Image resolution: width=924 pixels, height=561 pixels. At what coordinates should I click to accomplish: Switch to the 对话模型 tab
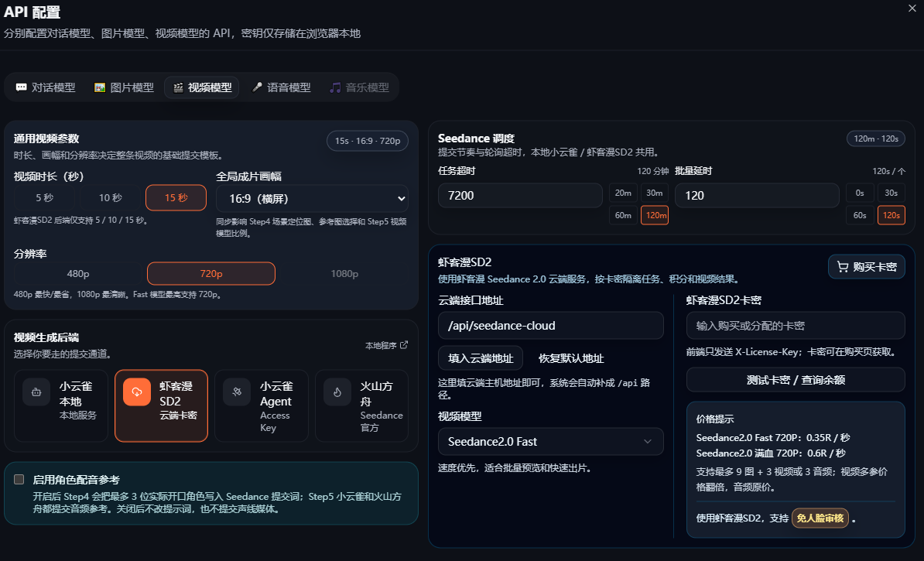click(x=46, y=87)
